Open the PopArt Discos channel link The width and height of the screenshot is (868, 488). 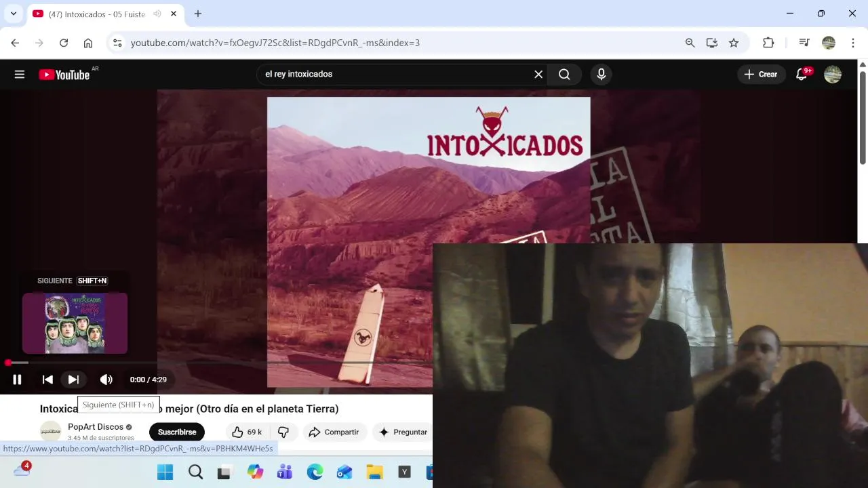[96, 427]
